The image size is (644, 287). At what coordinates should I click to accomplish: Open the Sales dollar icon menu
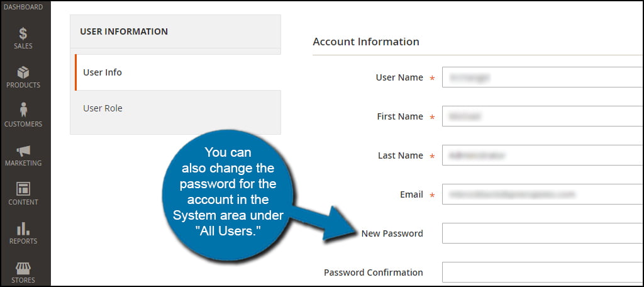click(23, 34)
